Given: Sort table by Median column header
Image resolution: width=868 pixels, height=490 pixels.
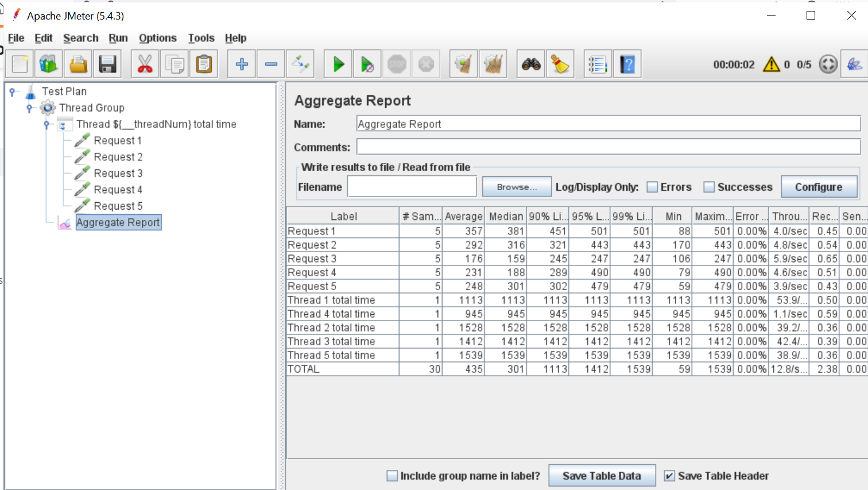Looking at the screenshot, I should [x=505, y=217].
